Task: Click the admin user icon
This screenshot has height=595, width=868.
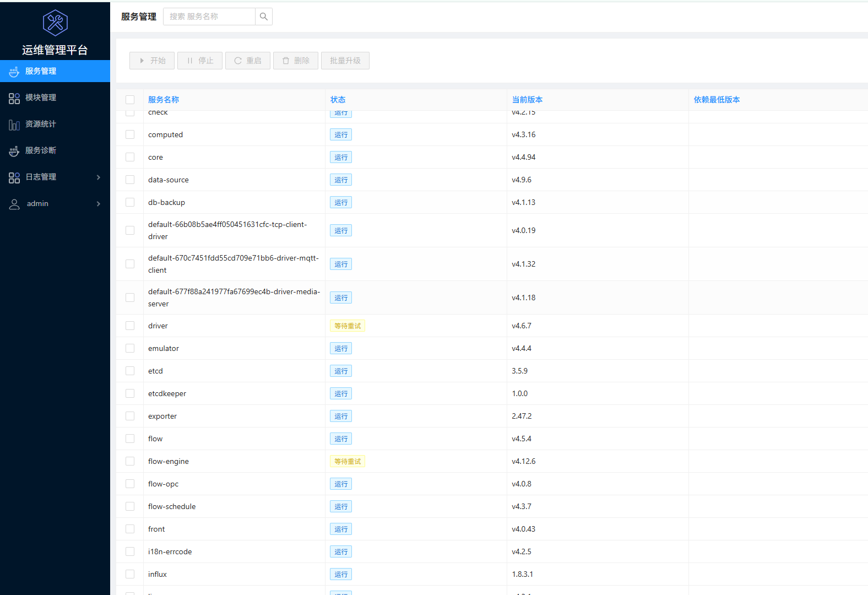Action: [14, 204]
